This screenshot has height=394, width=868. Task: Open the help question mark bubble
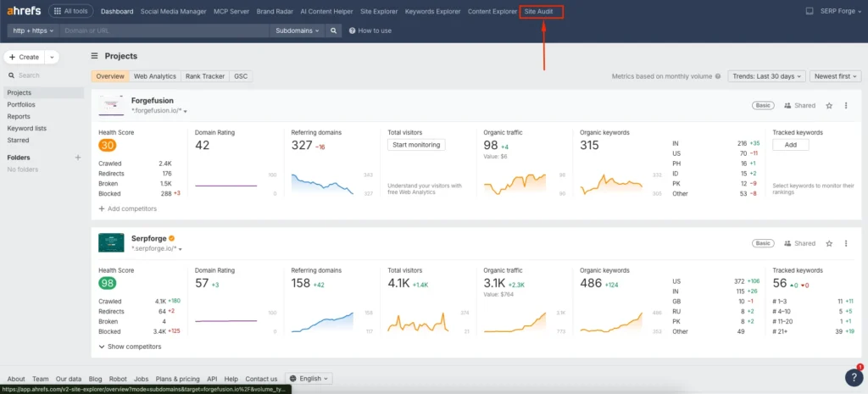click(x=853, y=376)
